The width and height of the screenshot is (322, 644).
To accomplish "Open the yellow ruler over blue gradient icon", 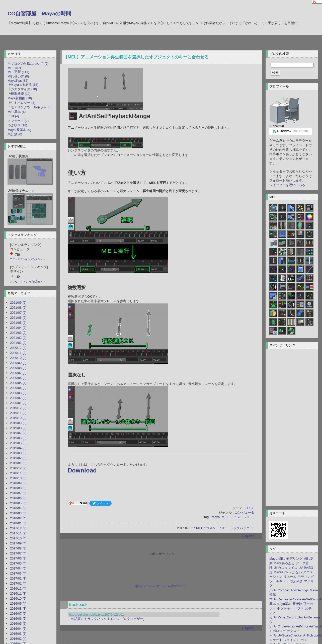I will (291, 261).
